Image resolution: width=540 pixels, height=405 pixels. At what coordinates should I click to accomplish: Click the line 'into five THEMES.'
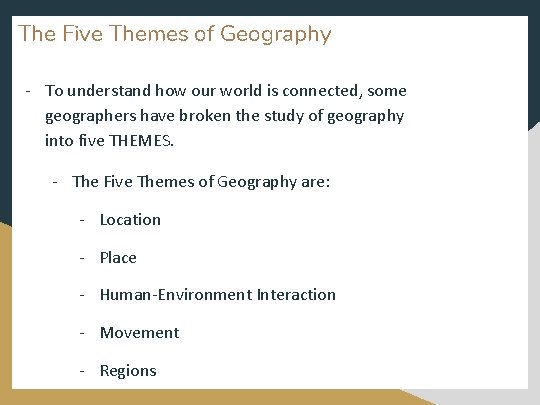(x=109, y=141)
